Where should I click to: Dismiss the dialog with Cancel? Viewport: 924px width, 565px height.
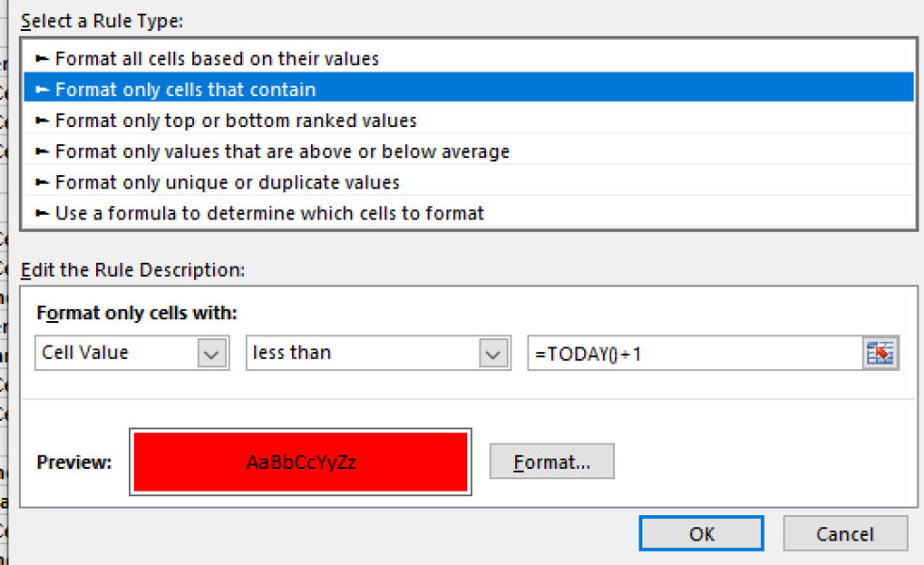point(845,533)
